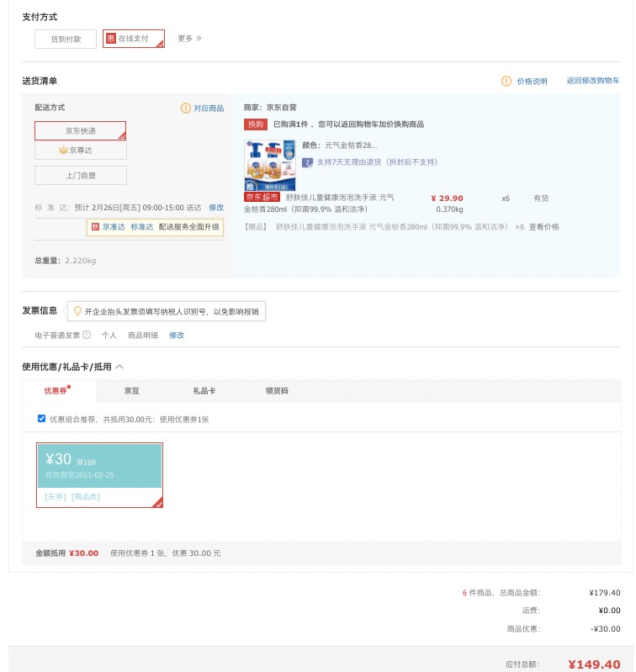Screen dimensions: 636x672
Task: Click 总重量: 2.220kg text
Action: coord(65,260)
